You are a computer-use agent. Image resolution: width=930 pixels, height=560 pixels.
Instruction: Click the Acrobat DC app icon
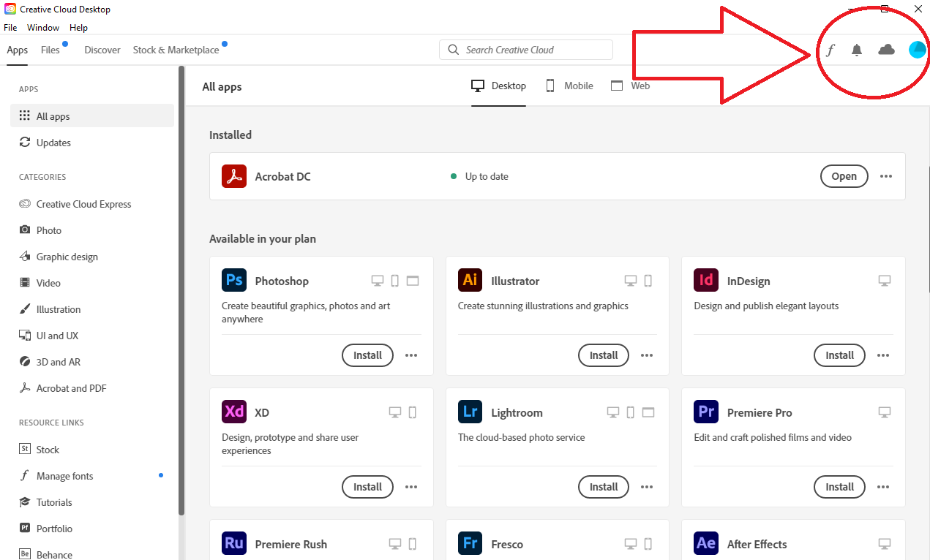[x=234, y=176]
